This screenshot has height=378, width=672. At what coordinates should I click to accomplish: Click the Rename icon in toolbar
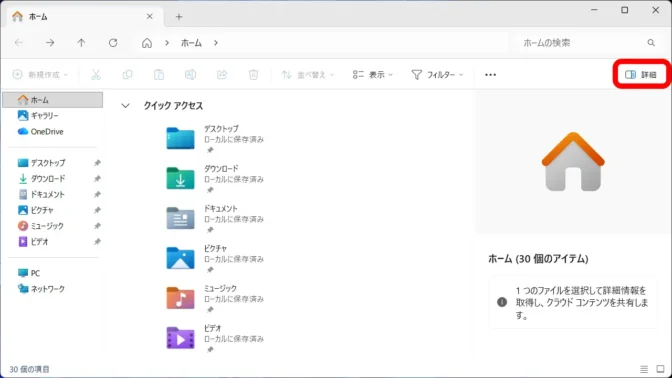point(190,75)
